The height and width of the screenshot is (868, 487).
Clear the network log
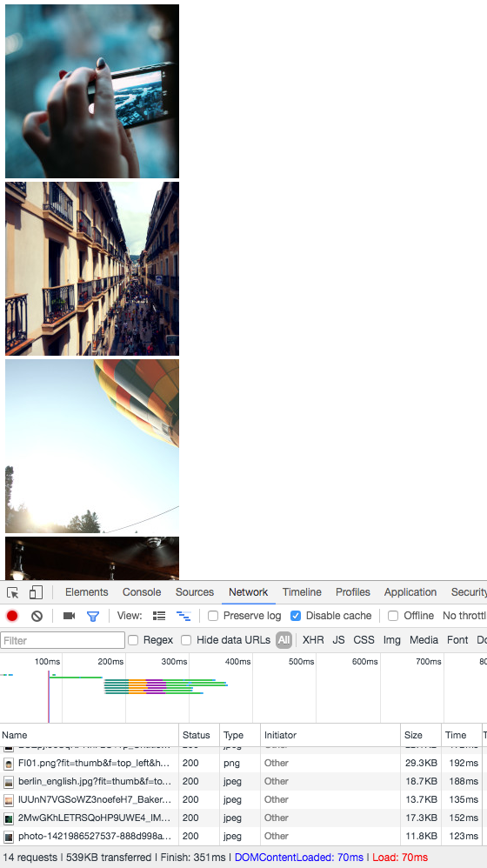[x=37, y=616]
